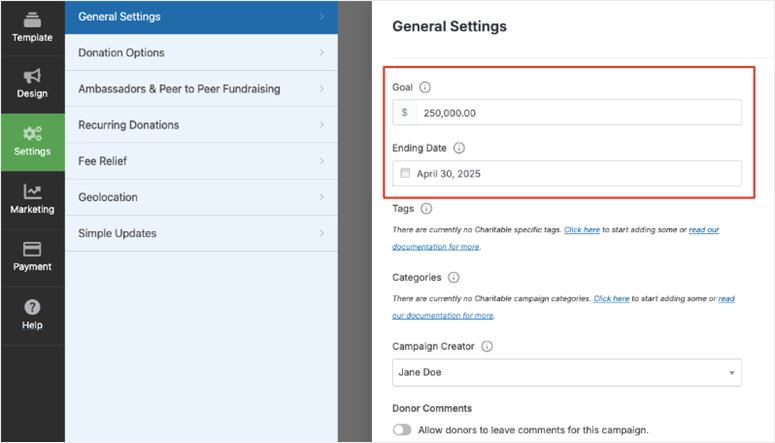This screenshot has width=775, height=443.
Task: Click the calendar icon in Ending Date field
Action: coord(405,173)
